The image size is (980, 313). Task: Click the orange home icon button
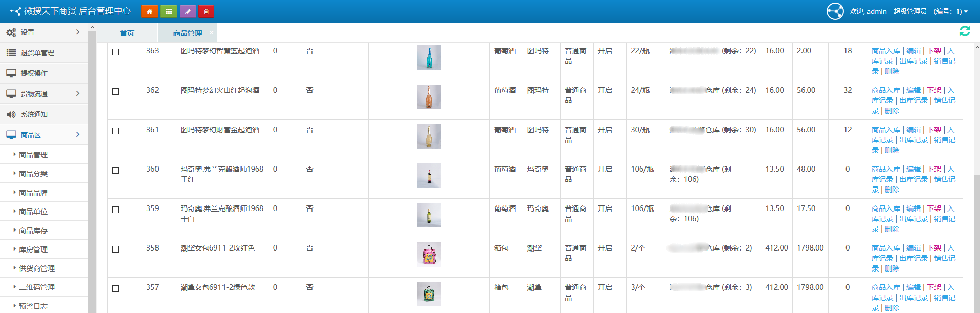coord(149,11)
